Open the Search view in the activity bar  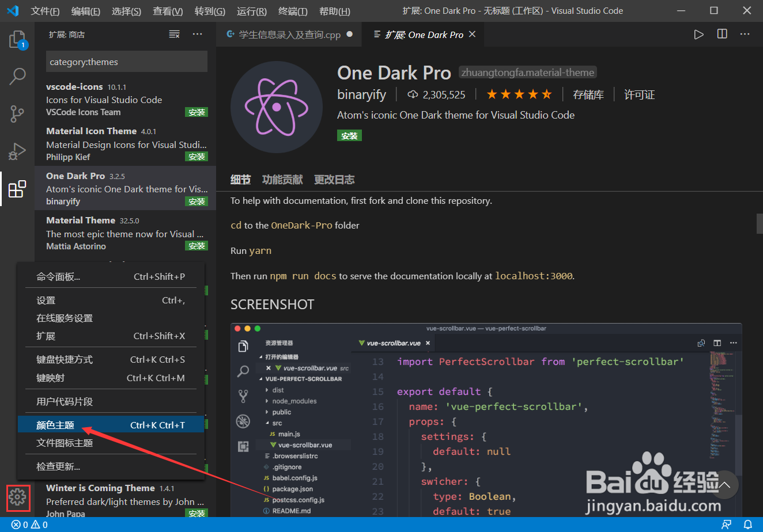tap(17, 76)
